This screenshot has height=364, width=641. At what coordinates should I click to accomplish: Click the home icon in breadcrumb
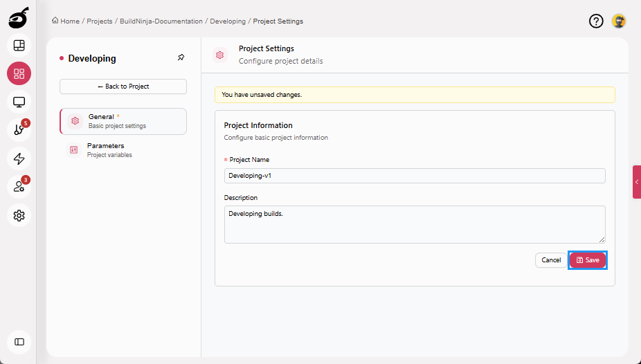coord(55,21)
